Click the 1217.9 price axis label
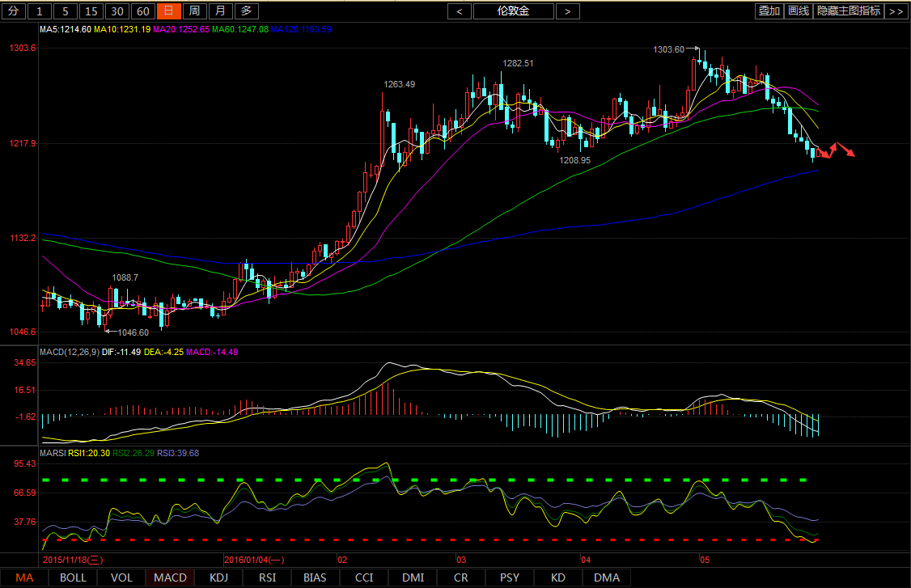 click(23, 143)
